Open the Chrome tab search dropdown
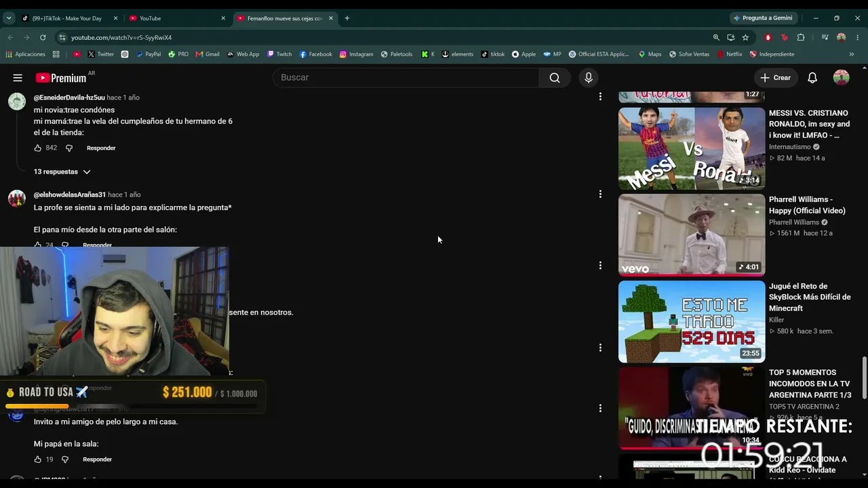868x488 pixels. [9, 18]
